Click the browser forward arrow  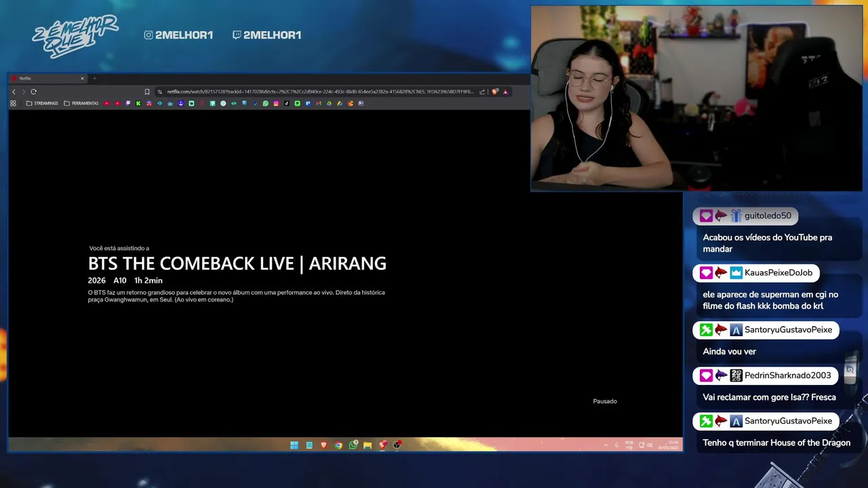tap(23, 91)
